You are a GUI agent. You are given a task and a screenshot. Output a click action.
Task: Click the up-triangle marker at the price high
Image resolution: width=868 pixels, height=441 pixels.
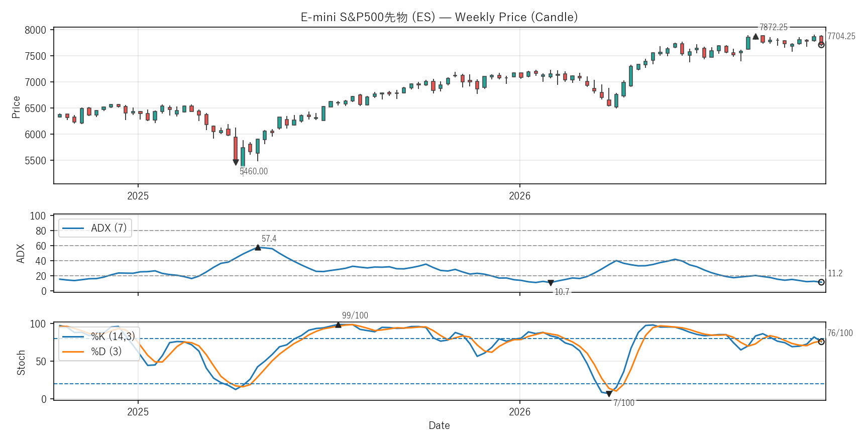point(755,37)
